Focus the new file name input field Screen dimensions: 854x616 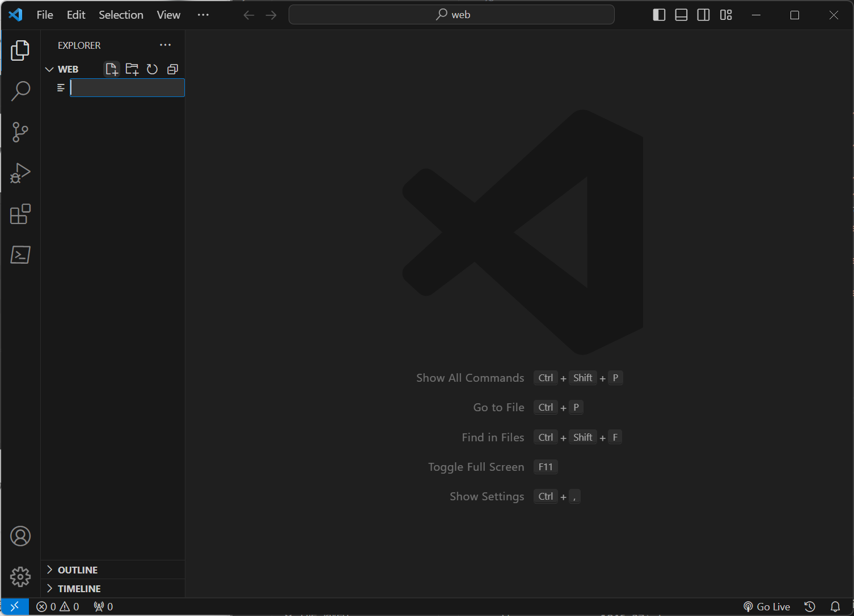127,87
